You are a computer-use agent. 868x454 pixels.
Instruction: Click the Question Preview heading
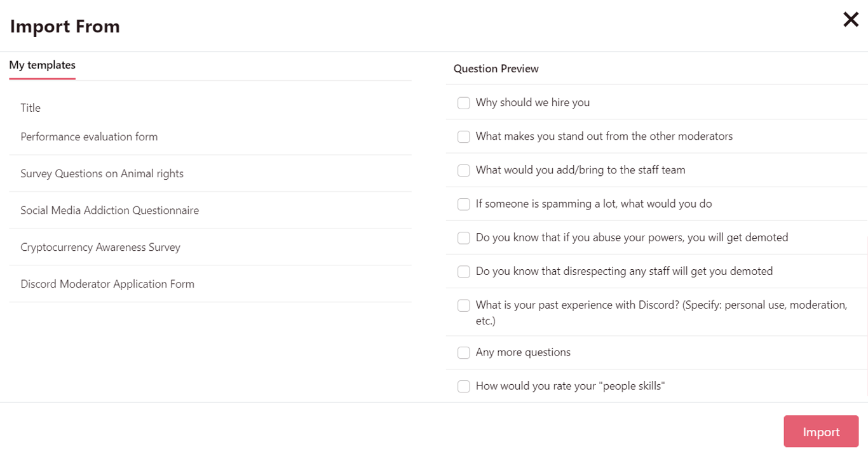[496, 69]
